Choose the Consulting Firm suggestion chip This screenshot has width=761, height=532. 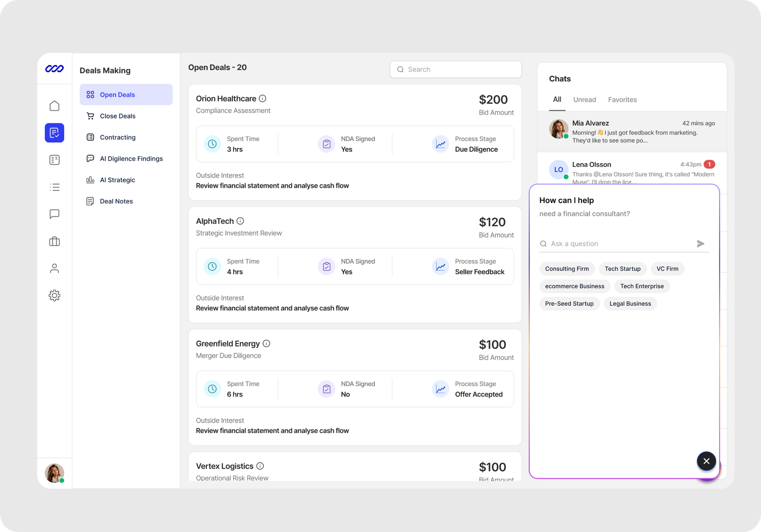tap(566, 269)
